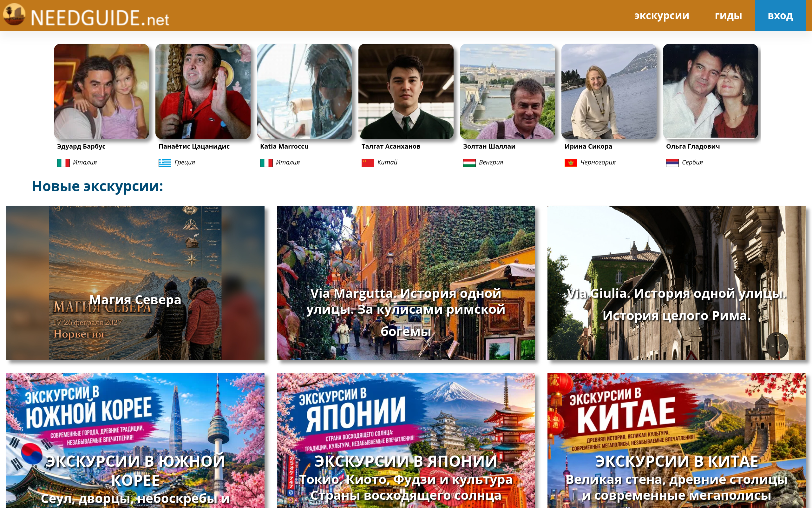Open the Экскурсии в Южной Корее card
This screenshot has height=508, width=812.
[x=135, y=440]
